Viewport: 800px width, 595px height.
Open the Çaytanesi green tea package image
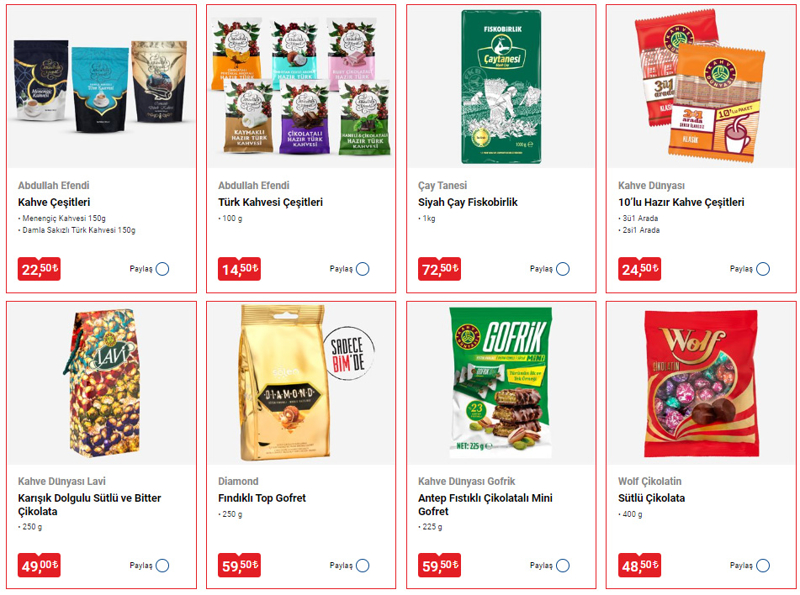501,87
